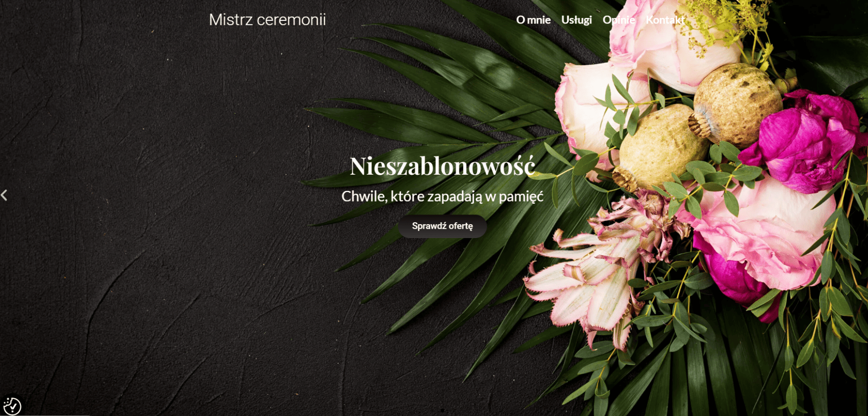Image resolution: width=868 pixels, height=416 pixels.
Task: Go to the previous slide using left chevron
Action: tap(4, 196)
